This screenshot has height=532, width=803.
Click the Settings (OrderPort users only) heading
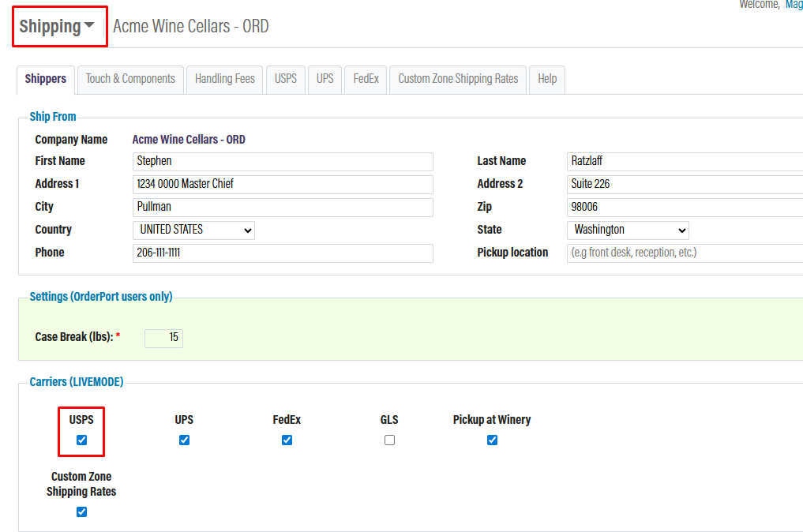click(101, 297)
